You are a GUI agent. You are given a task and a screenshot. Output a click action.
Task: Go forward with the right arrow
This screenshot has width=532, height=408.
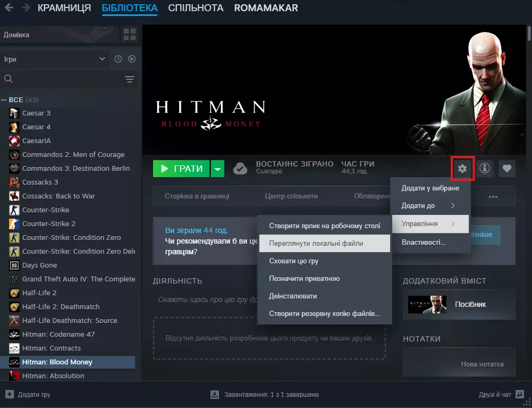[26, 7]
